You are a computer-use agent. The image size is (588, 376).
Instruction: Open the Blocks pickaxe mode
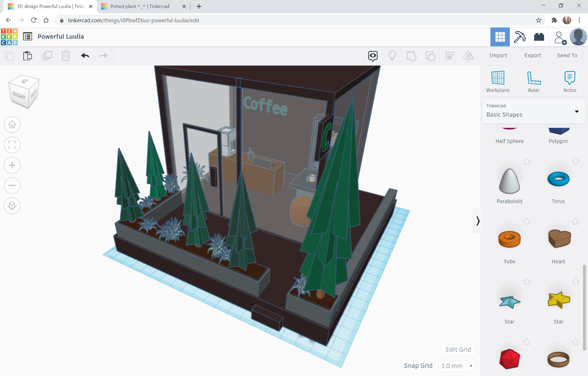519,37
